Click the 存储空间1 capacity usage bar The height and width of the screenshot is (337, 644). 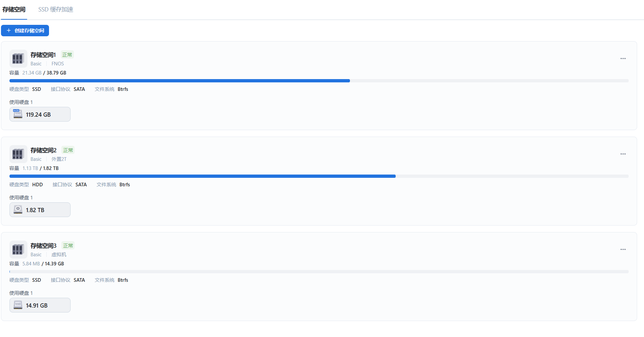tap(319, 81)
